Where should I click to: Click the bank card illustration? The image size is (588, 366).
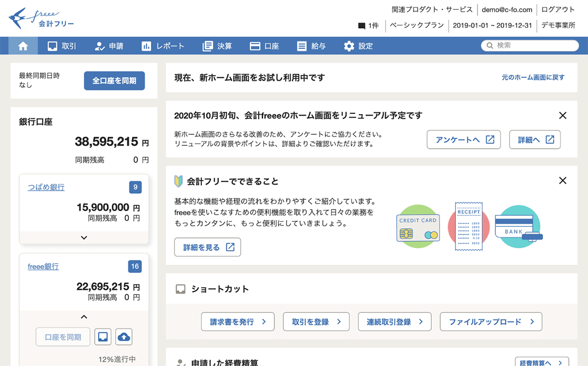[518, 226]
